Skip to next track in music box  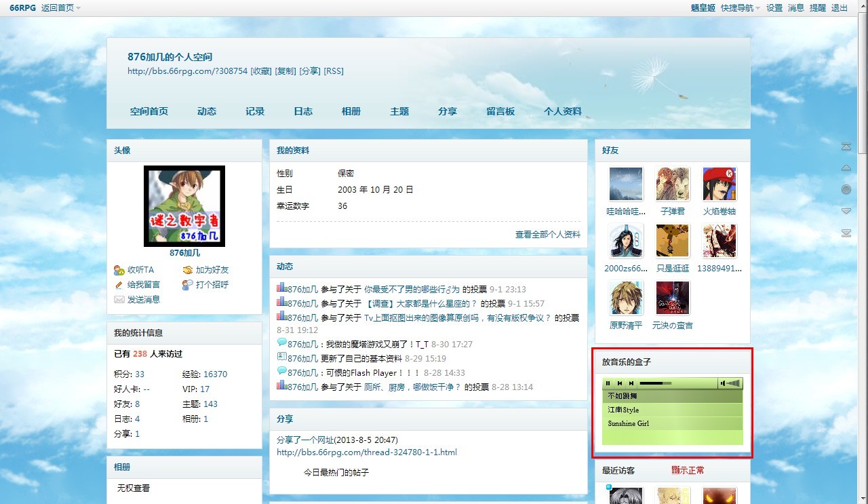(631, 383)
